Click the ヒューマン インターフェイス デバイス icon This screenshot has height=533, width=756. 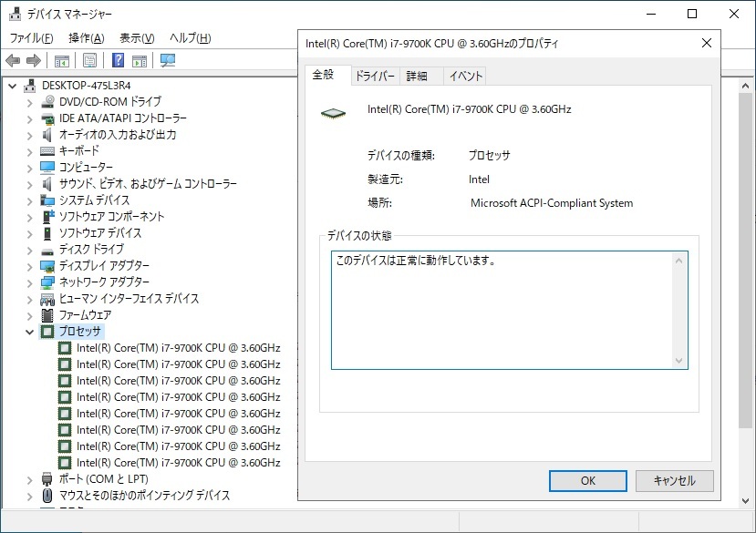(x=47, y=299)
